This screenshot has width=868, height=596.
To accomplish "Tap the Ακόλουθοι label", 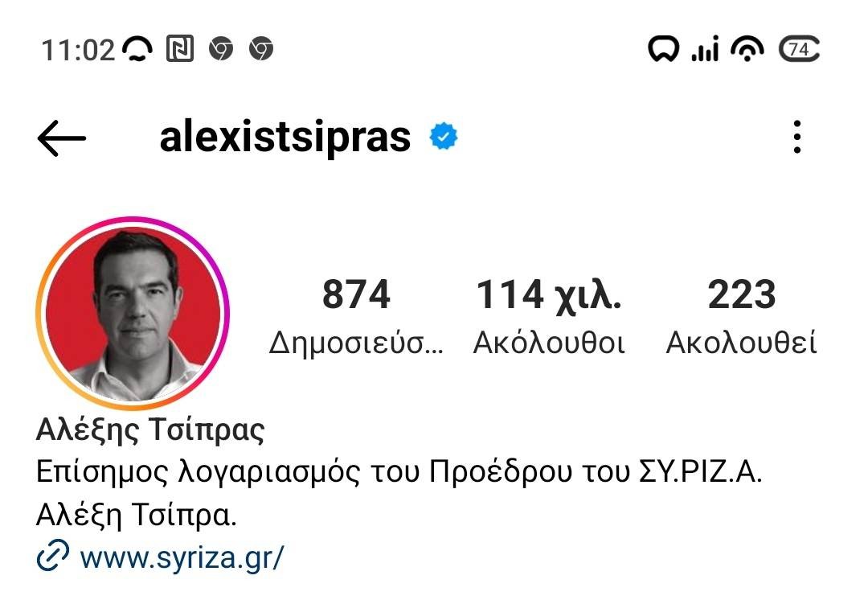I will [x=549, y=343].
